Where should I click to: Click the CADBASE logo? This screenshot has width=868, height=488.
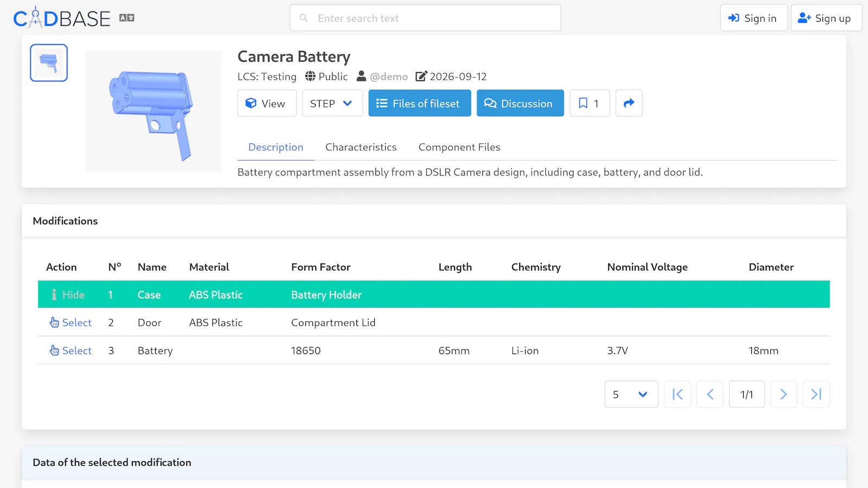coord(61,18)
